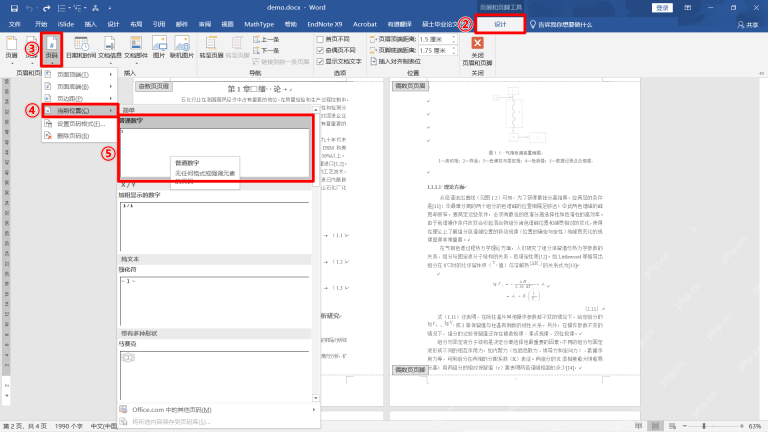Select the Bold Numbers X/Y gallery preview
The image size is (768, 432).
[x=215, y=227]
